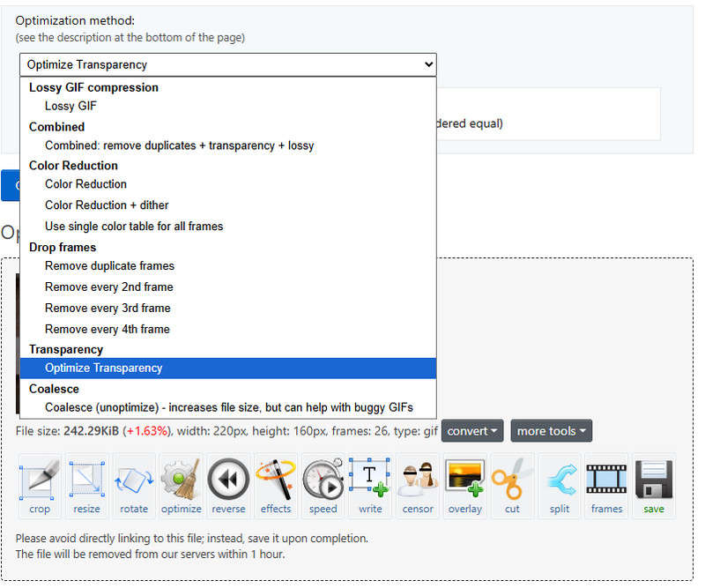Open the more tools dropdown
This screenshot has height=588, width=705.
pyautogui.click(x=551, y=431)
